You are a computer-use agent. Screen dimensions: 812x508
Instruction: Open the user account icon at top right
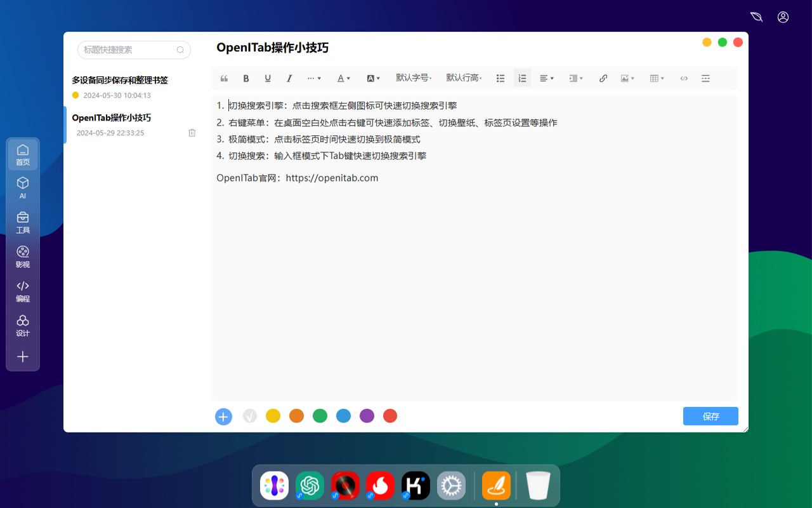pos(783,17)
